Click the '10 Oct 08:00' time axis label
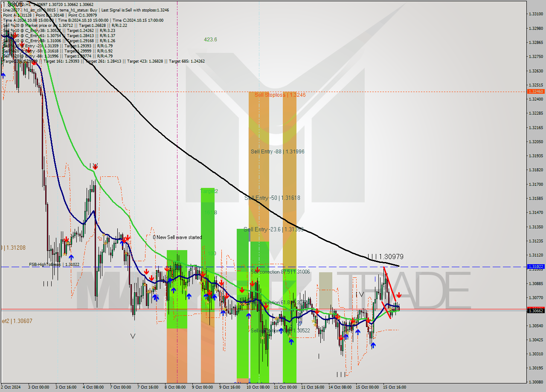This screenshot has width=546, height=392. (258, 387)
